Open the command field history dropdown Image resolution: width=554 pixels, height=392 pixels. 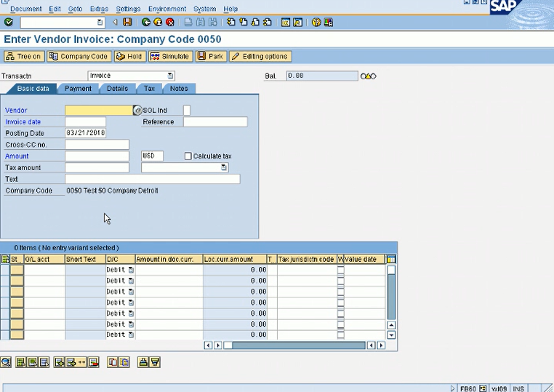point(100,23)
